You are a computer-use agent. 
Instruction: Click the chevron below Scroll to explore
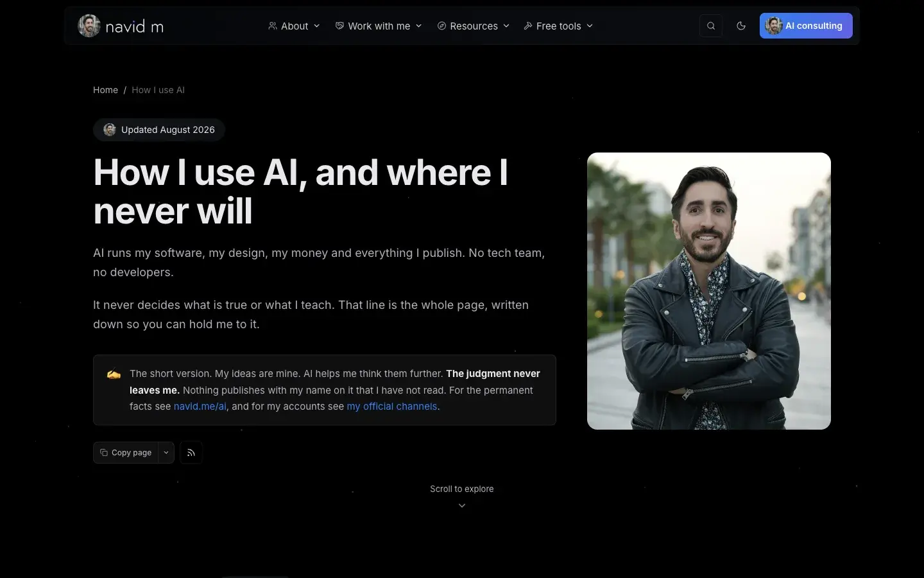click(462, 505)
